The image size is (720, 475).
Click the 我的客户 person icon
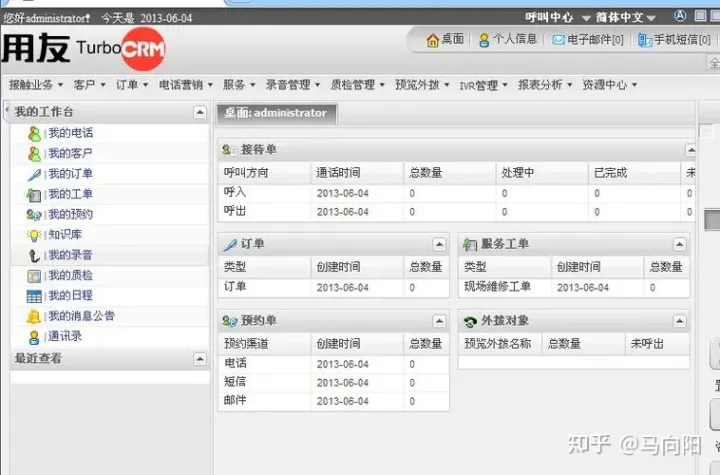tap(34, 154)
